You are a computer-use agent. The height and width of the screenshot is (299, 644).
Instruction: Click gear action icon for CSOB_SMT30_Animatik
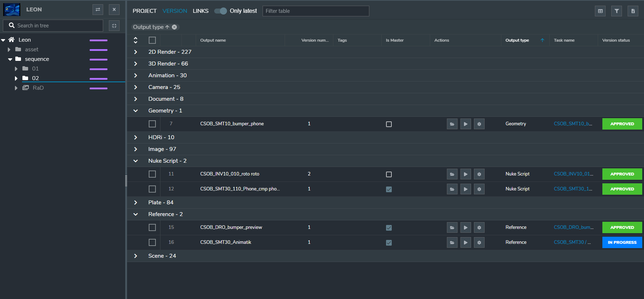pos(479,242)
